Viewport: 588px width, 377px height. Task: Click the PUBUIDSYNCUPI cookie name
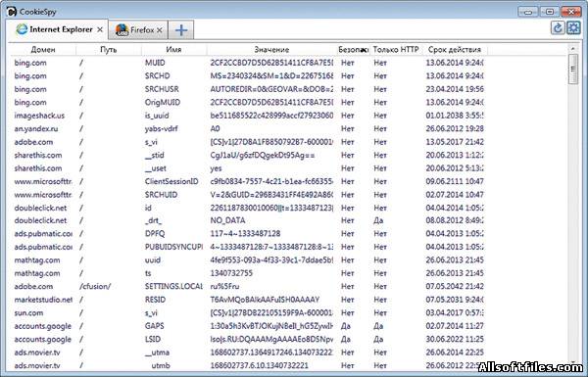pos(173,247)
